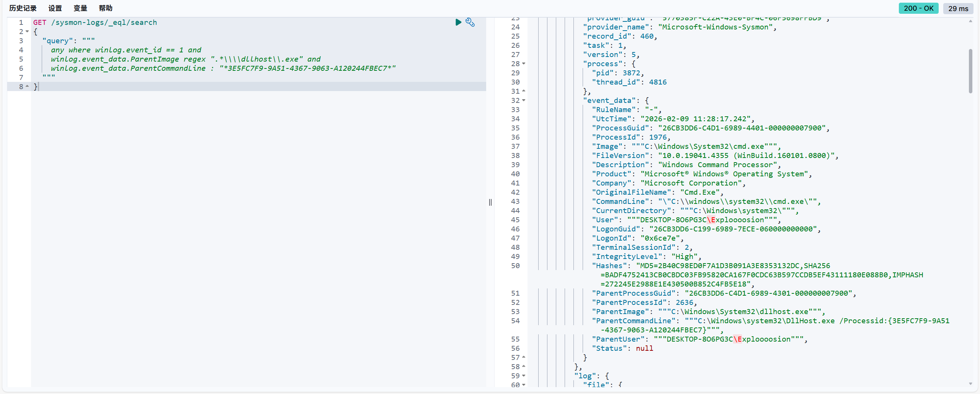Toggle fold arrow at editor line 8
This screenshot has width=980, height=394.
coord(27,86)
